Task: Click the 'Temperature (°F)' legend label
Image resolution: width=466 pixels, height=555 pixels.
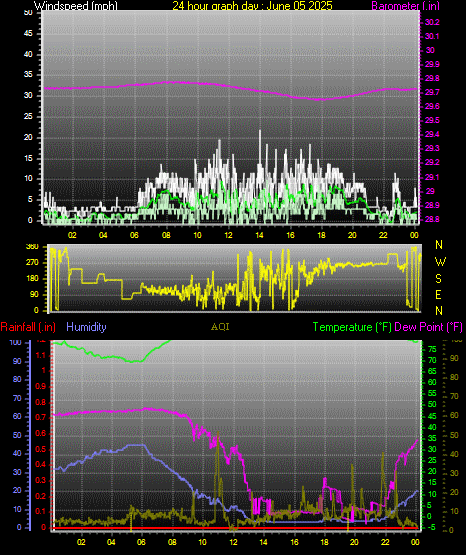Action: (352, 327)
